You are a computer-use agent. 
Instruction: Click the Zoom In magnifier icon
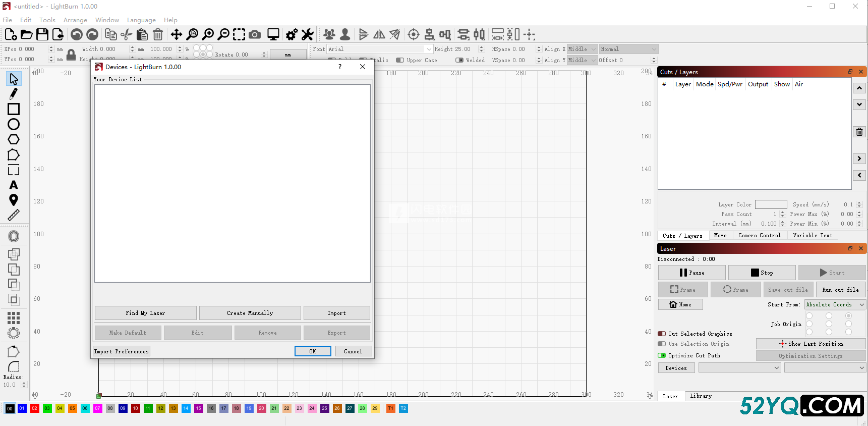(x=208, y=34)
